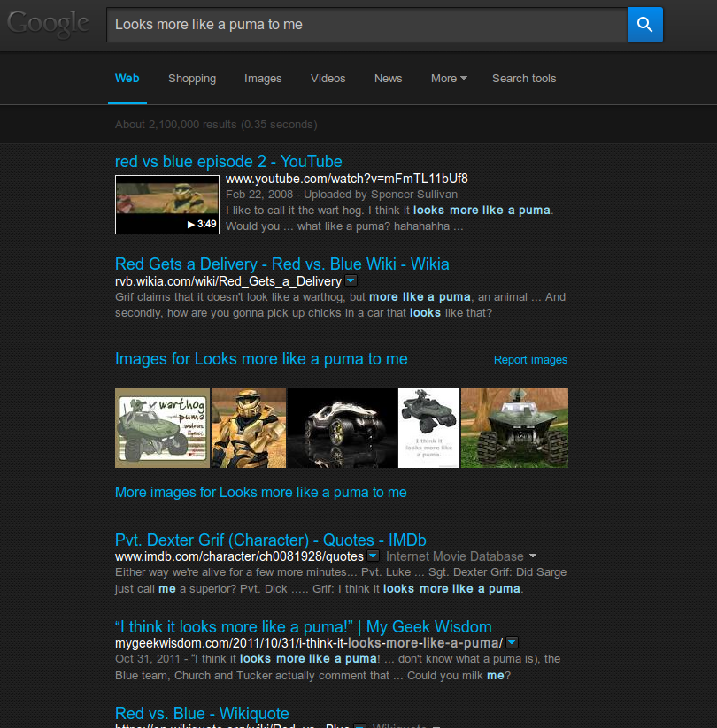Switch to the Images tab
This screenshot has width=717, height=728.
263,79
